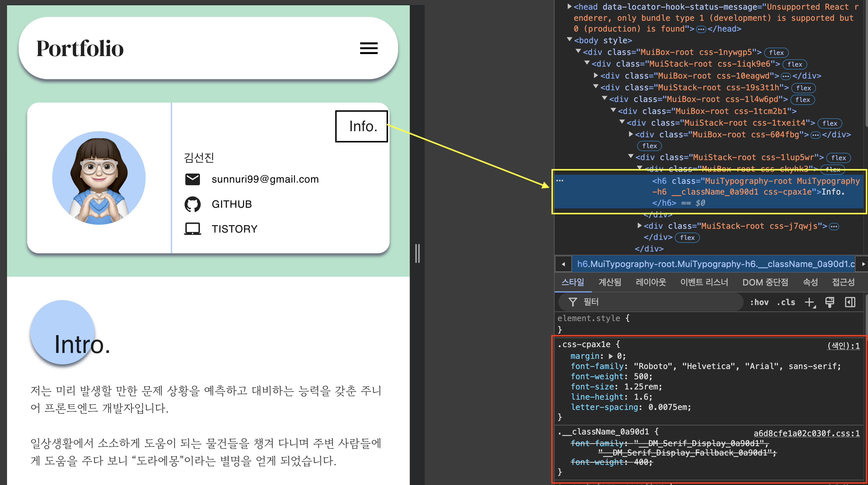Open the a6d8cfe1a02c030f.css:1 source link
This screenshot has height=485, width=868.
pos(806,433)
